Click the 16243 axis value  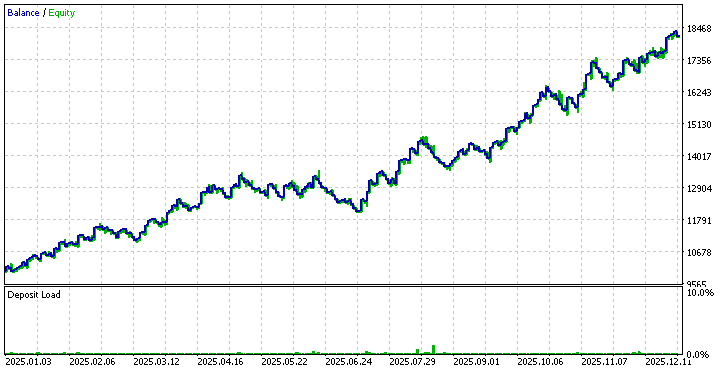(x=699, y=93)
